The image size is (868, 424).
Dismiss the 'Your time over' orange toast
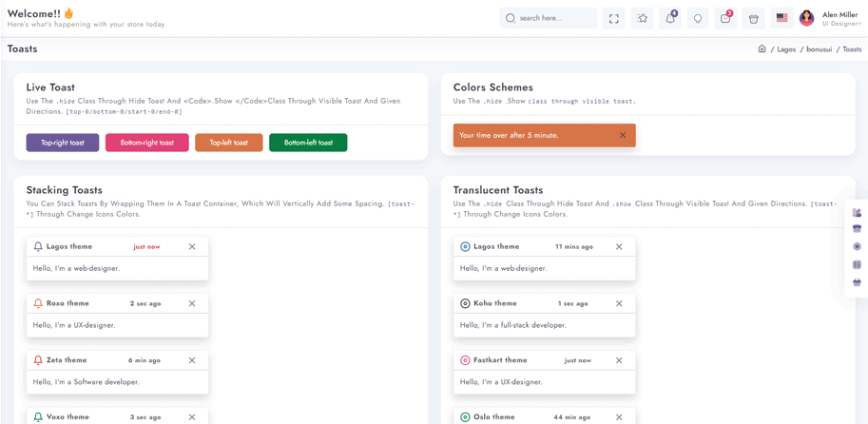623,135
